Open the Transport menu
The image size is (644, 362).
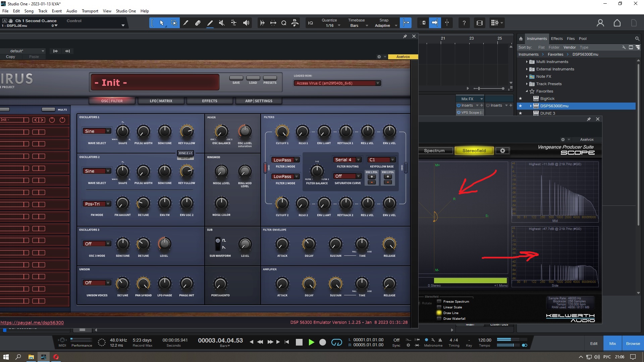pos(90,11)
